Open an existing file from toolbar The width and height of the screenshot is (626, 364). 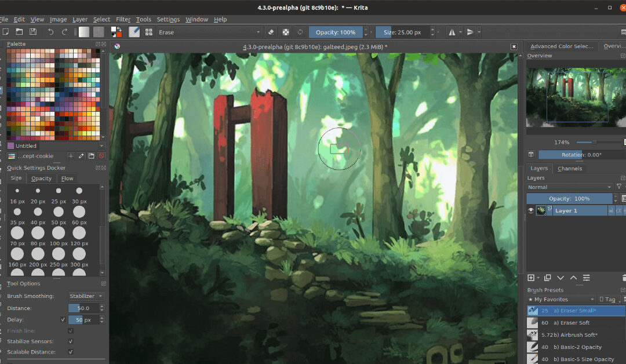(19, 32)
